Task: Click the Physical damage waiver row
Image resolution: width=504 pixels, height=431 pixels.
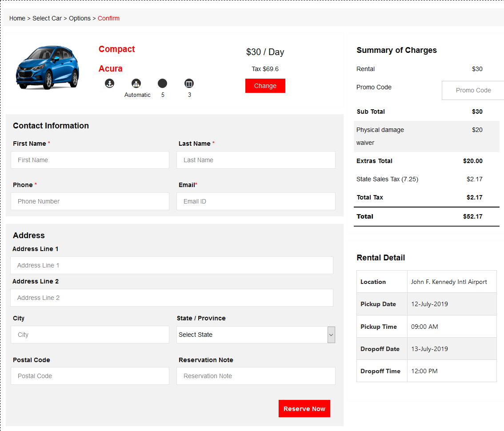Action: coord(427,136)
